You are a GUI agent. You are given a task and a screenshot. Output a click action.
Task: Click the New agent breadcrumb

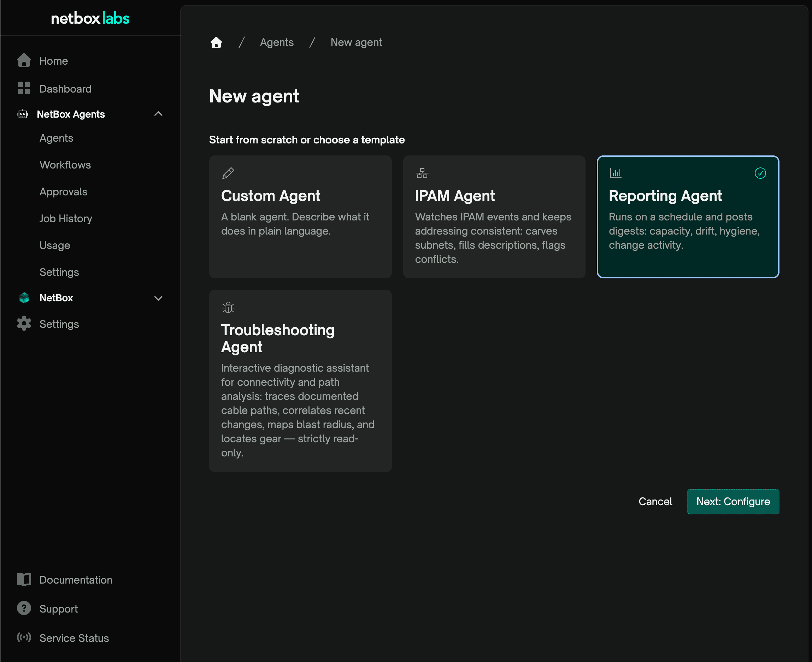[356, 42]
